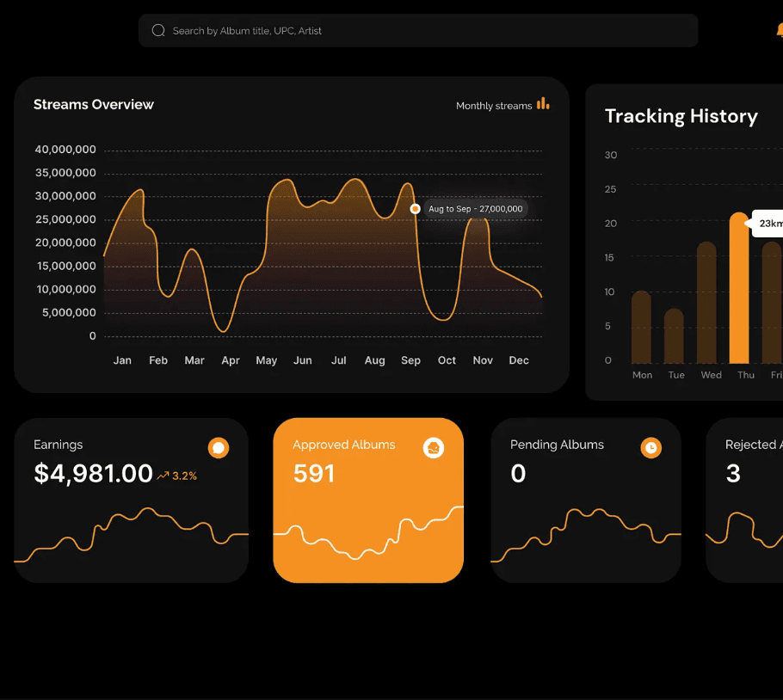
Task: Click the Dec label on streams chart
Action: pos(518,360)
